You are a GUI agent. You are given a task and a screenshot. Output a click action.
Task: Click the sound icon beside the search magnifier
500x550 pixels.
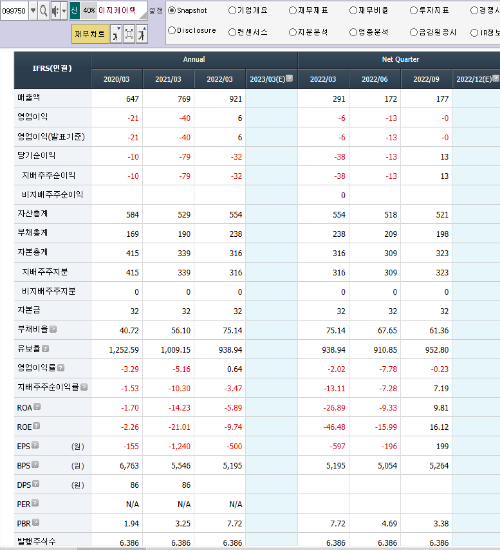[x=55, y=11]
